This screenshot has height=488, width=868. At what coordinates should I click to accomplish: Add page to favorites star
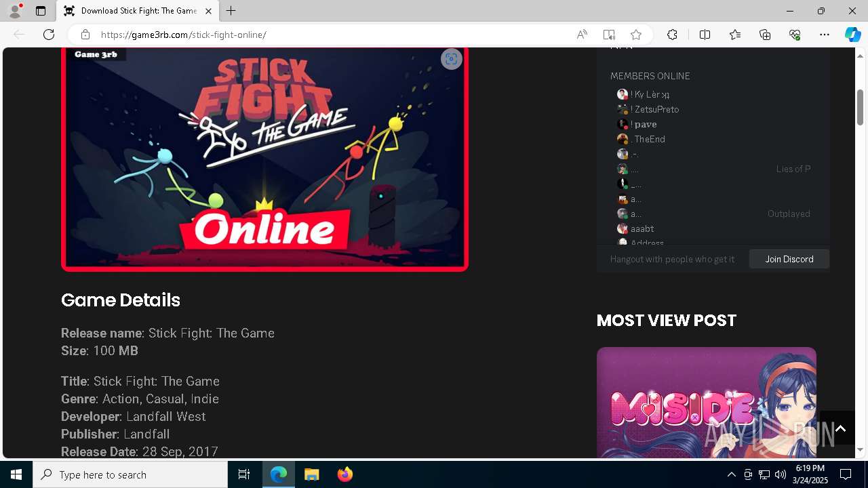tap(636, 35)
